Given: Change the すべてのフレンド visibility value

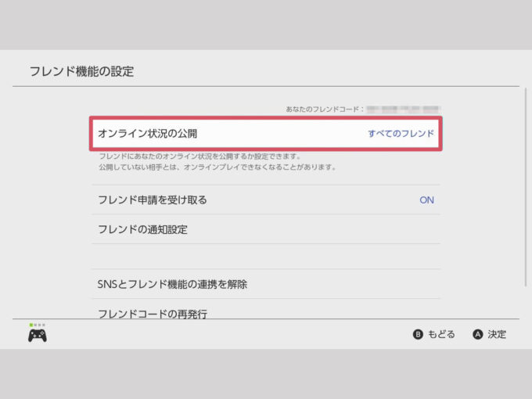Looking at the screenshot, I should click(x=401, y=133).
